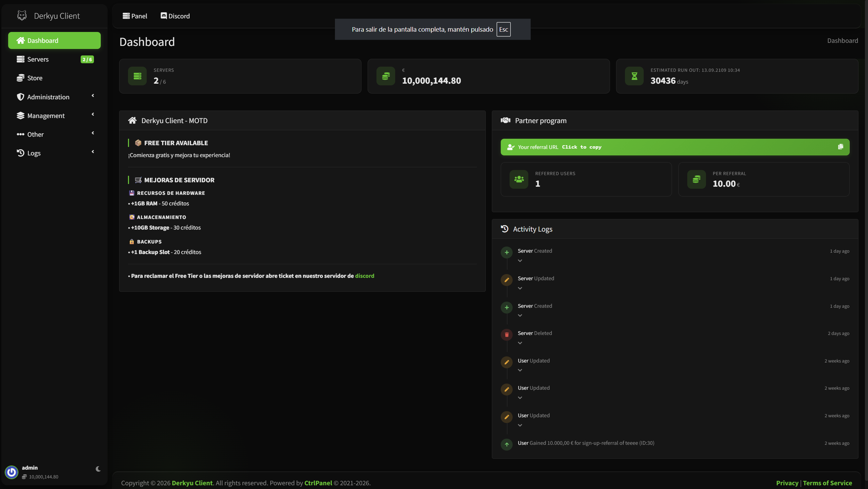Click the credits coin stack icon
The height and width of the screenshot is (489, 868).
386,76
